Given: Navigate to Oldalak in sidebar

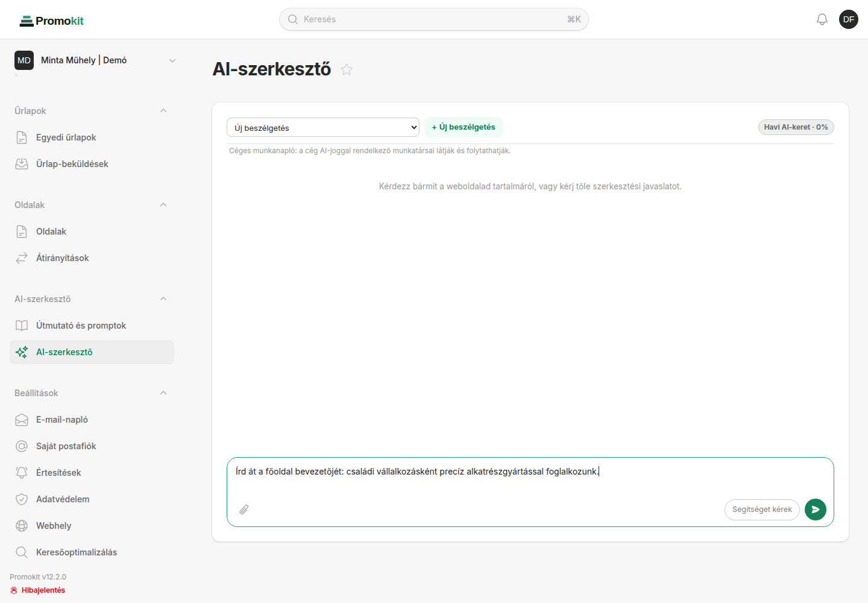Looking at the screenshot, I should coord(92,232).
